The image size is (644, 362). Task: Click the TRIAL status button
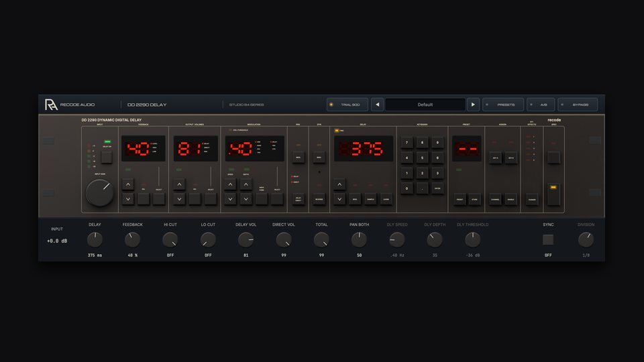tap(347, 105)
